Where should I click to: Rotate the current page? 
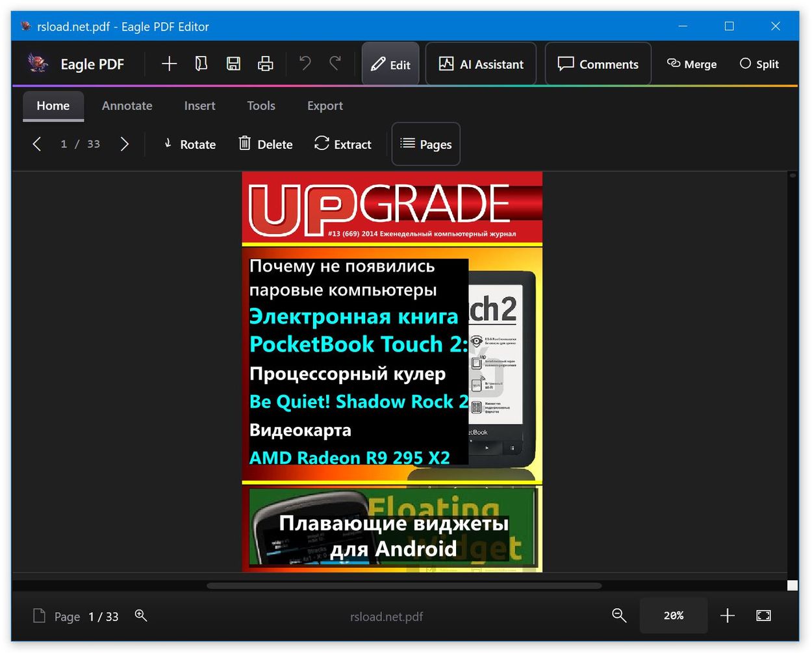(189, 144)
